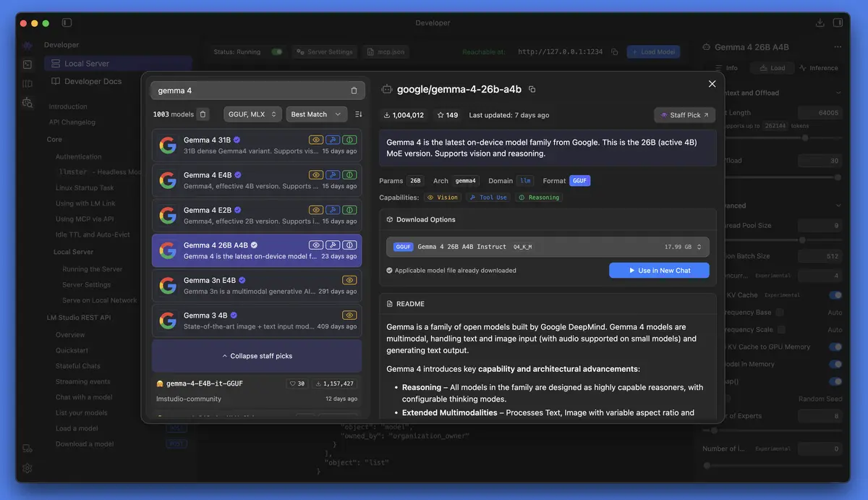Click the tool use badge on Gemma 4 E4B

[x=332, y=174]
